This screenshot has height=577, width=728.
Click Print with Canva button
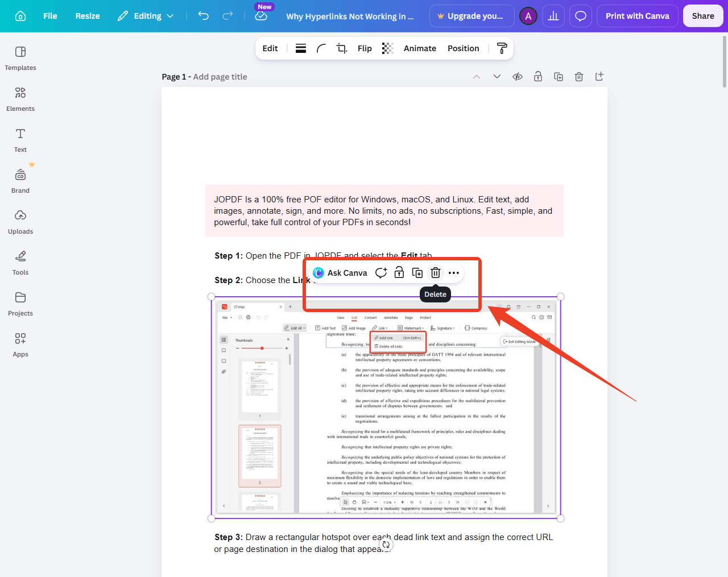(637, 16)
